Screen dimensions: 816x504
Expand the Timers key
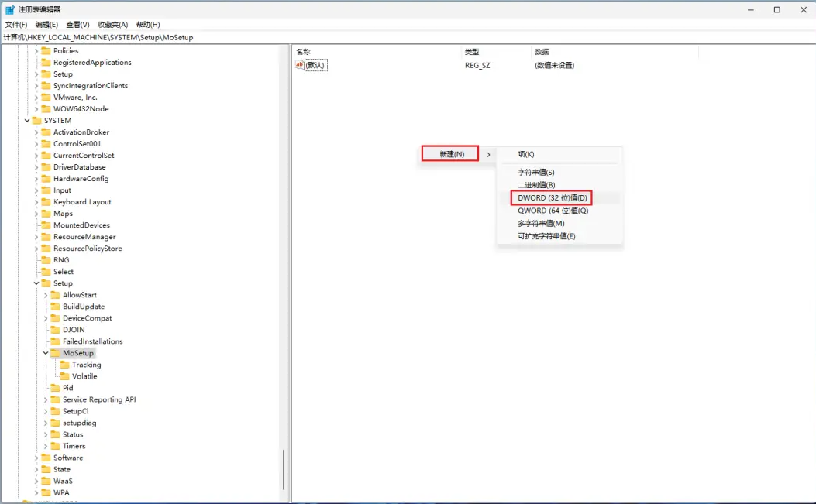(x=46, y=446)
